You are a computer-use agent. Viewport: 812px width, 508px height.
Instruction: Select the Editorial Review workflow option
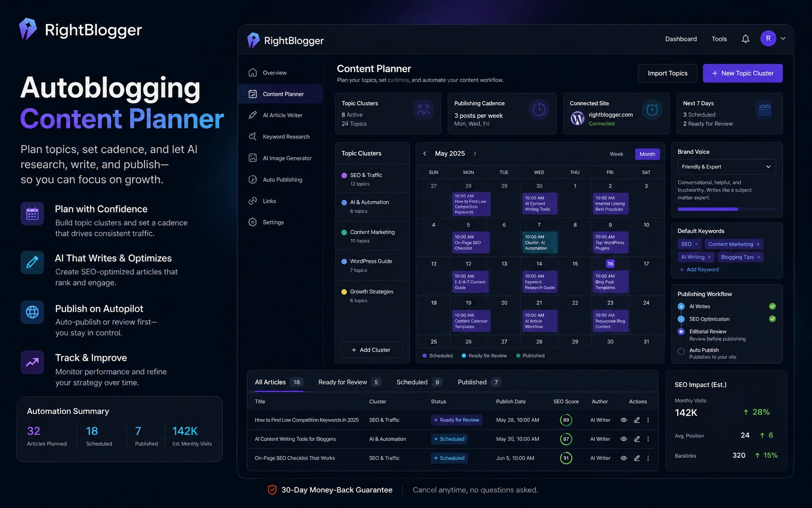681,331
